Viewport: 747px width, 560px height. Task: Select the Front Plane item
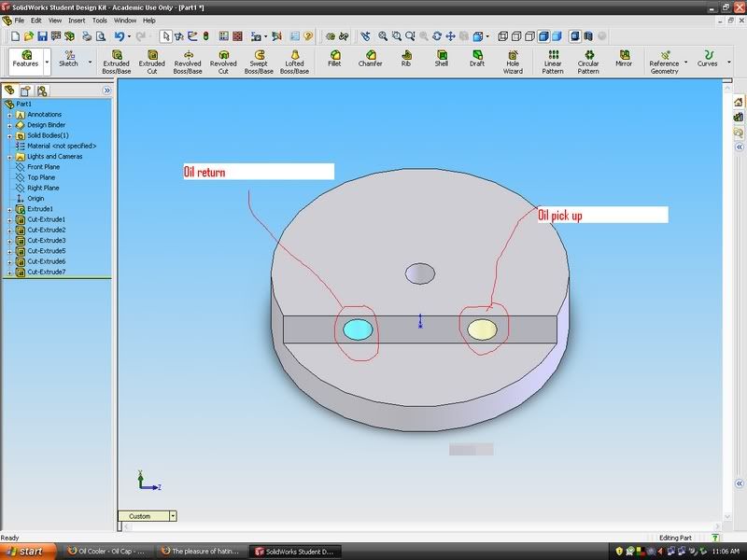tap(43, 167)
